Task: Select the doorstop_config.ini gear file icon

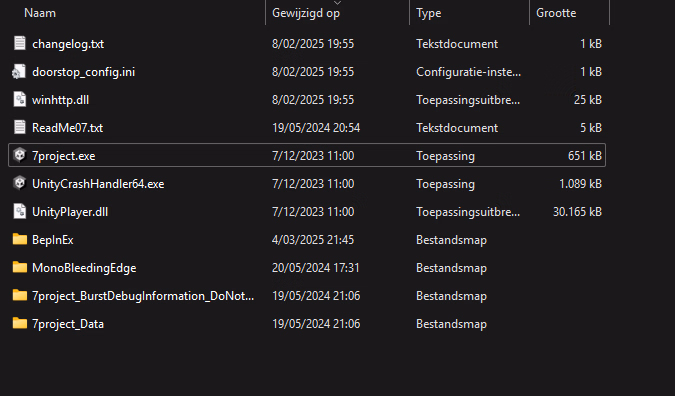Action: click(19, 71)
